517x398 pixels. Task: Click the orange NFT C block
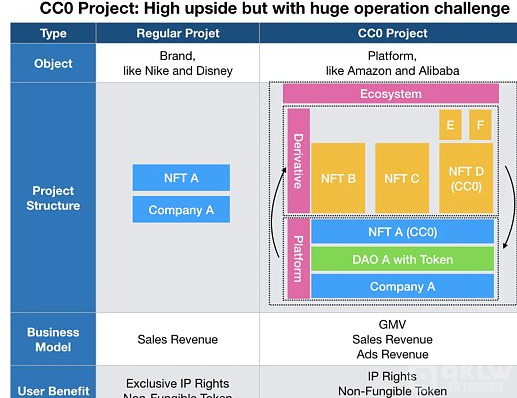[402, 178]
